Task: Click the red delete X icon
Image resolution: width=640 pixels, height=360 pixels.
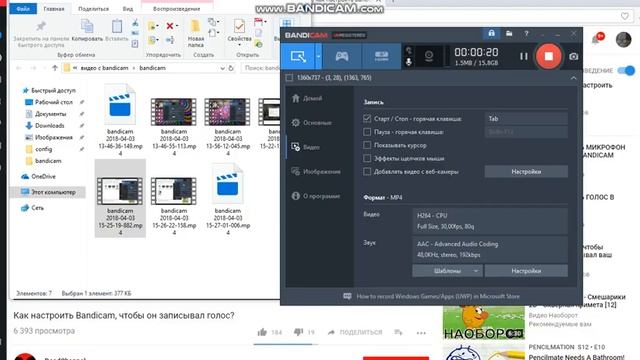Action: [x=170, y=26]
